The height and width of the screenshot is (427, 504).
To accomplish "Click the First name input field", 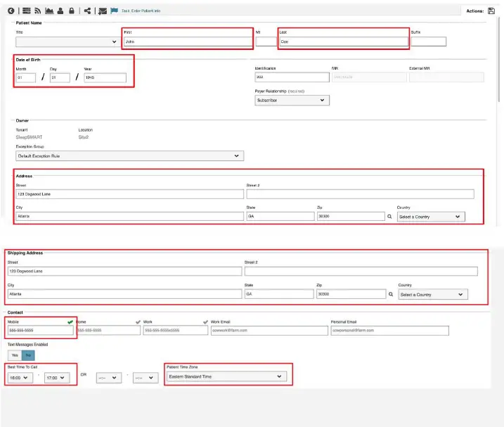I will [187, 42].
